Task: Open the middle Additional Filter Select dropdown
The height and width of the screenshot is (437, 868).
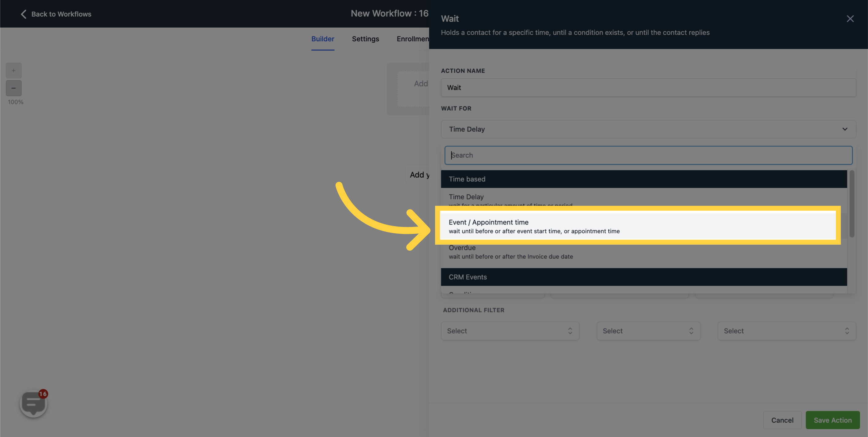Action: [648, 331]
